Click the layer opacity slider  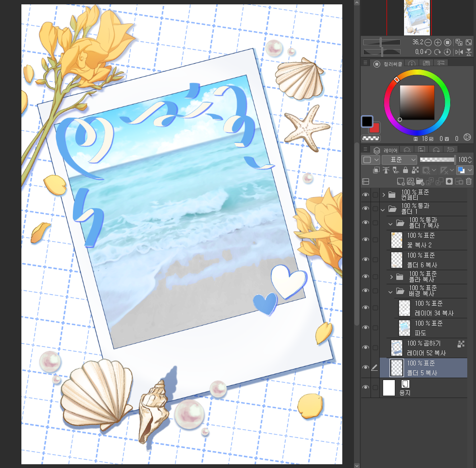coord(437,160)
